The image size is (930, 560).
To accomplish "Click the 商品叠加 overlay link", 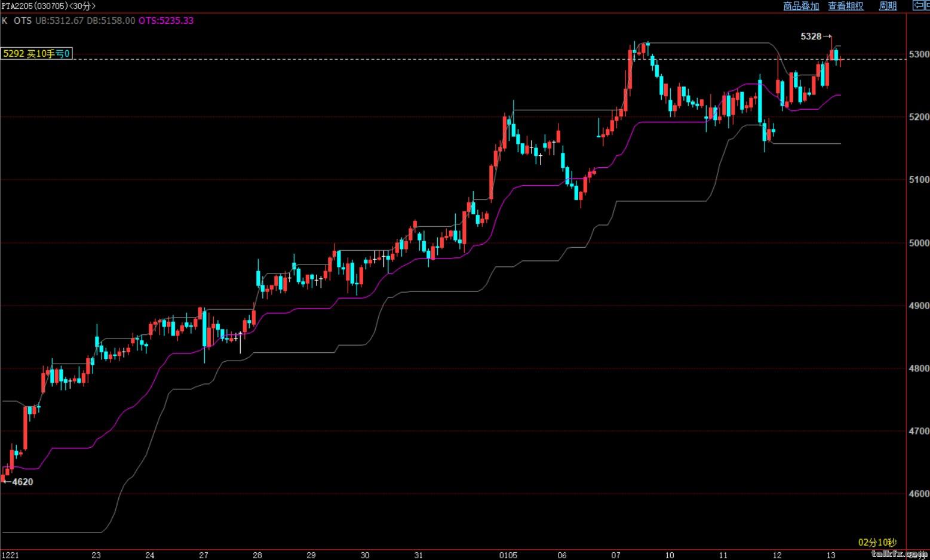I will (801, 6).
